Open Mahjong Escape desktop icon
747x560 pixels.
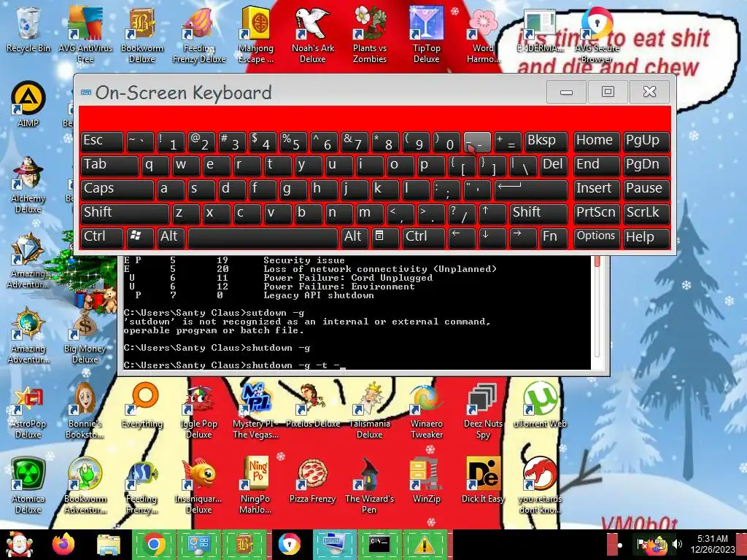256,34
